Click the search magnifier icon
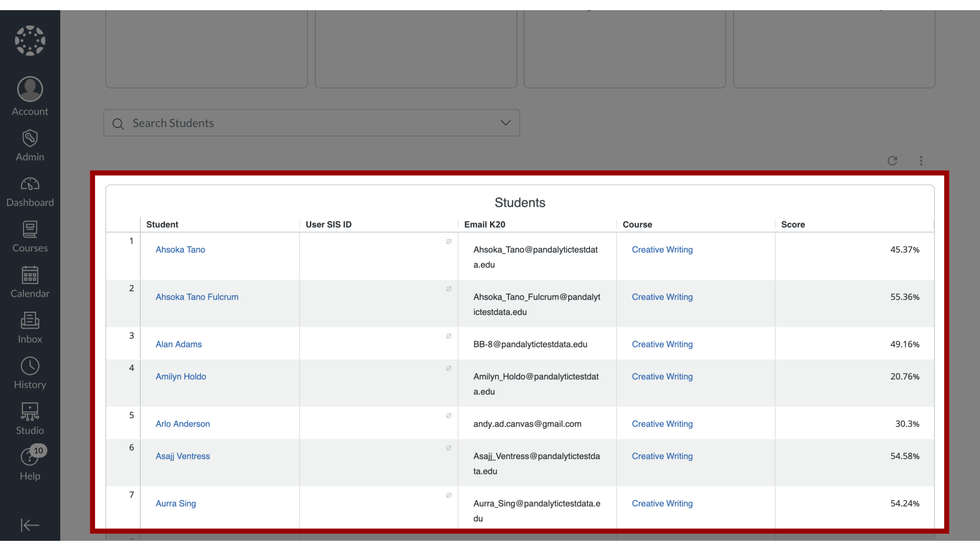This screenshot has height=551, width=980. pyautogui.click(x=118, y=123)
